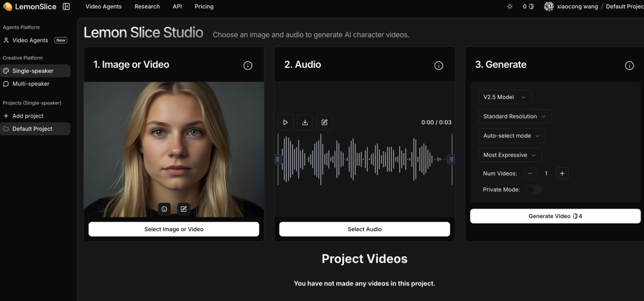The height and width of the screenshot is (301, 644).
Task: Edit the portrait image with pencil icon
Action: click(184, 209)
